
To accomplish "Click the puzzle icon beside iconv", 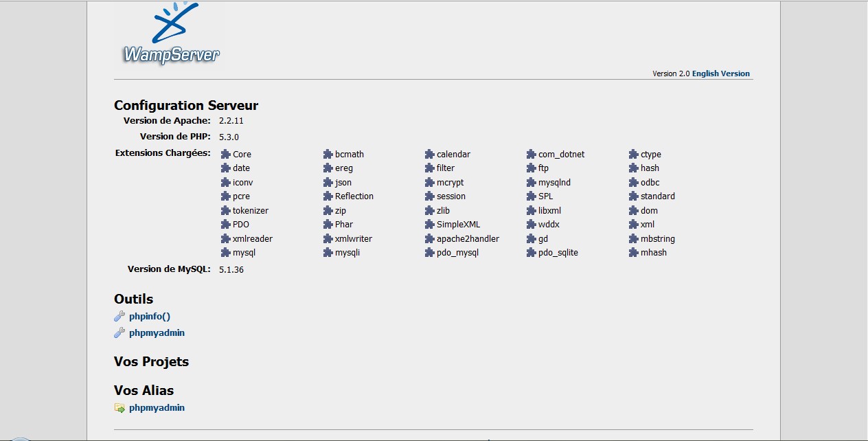I will tap(225, 183).
